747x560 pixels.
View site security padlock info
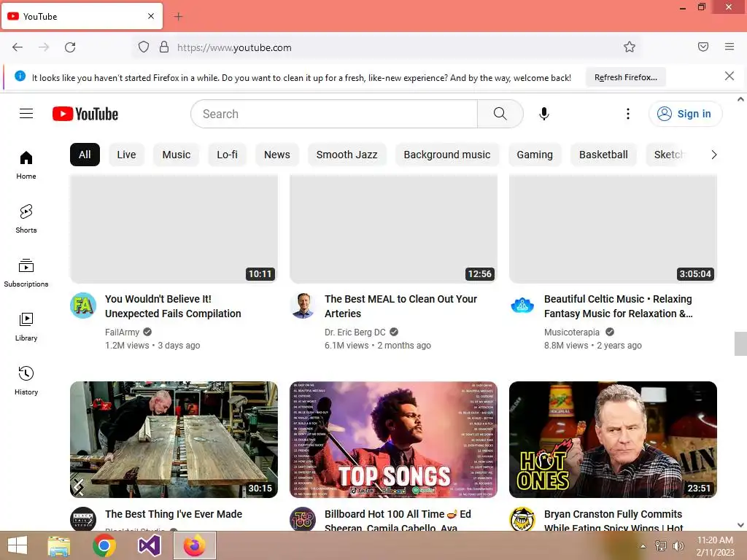164,47
